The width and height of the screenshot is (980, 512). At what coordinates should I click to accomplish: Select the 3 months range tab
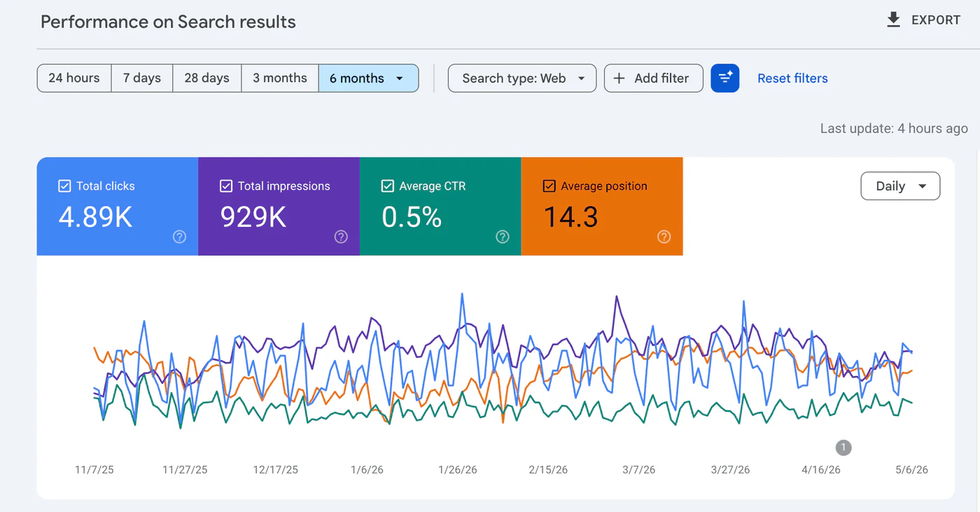coord(280,78)
